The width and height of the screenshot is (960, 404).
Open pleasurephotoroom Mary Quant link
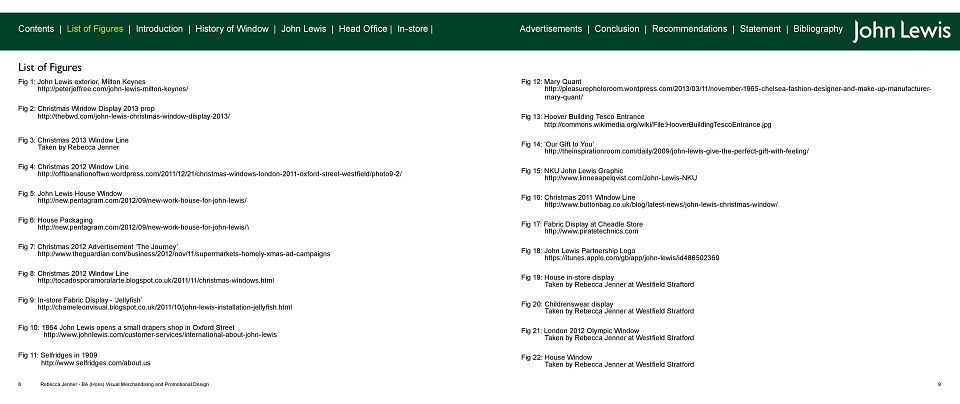coord(738,93)
